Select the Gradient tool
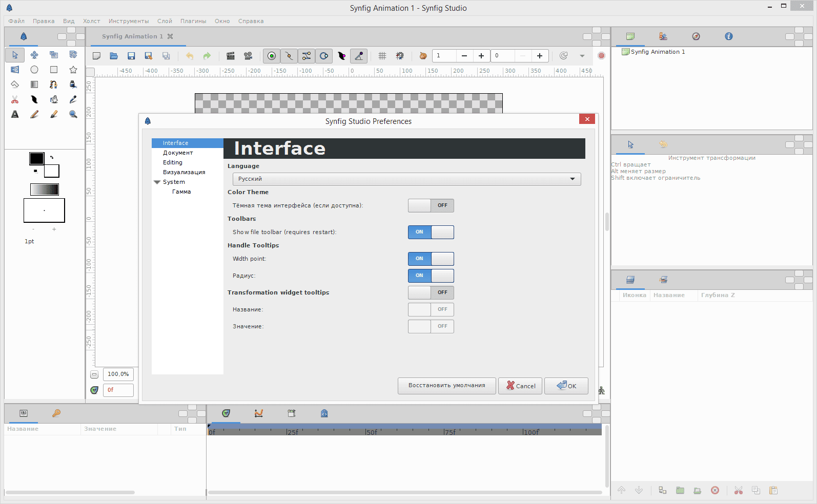The height and width of the screenshot is (504, 817). tap(34, 85)
